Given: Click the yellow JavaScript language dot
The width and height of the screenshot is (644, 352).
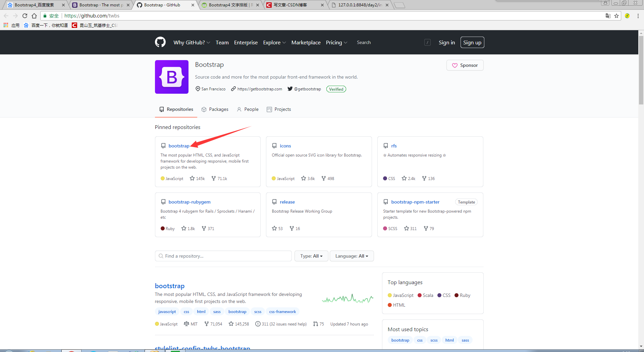Looking at the screenshot, I should click(163, 178).
